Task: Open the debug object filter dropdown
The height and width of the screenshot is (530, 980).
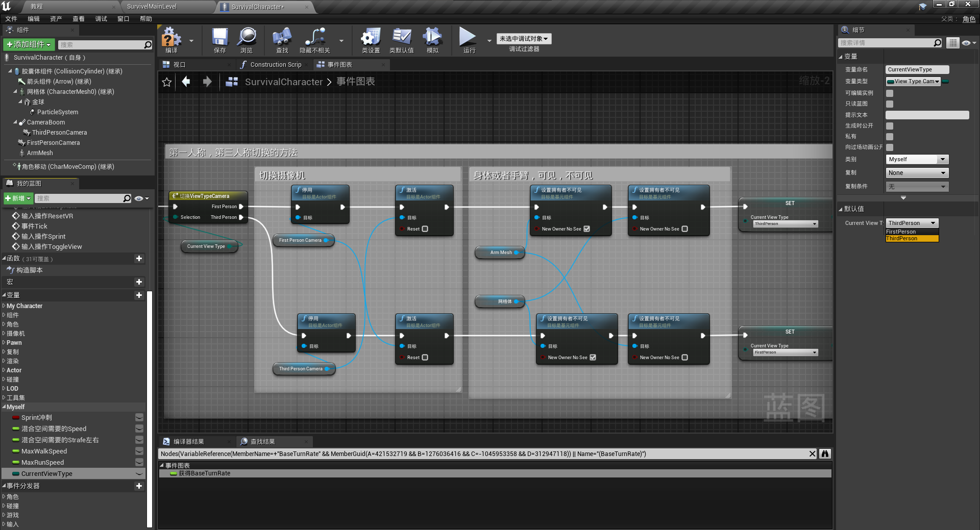Action: click(524, 39)
